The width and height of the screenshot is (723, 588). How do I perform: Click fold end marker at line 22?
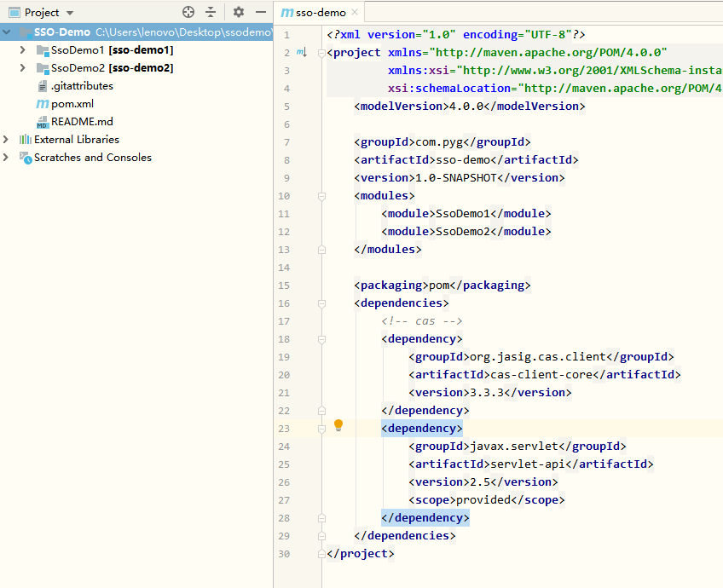point(321,411)
